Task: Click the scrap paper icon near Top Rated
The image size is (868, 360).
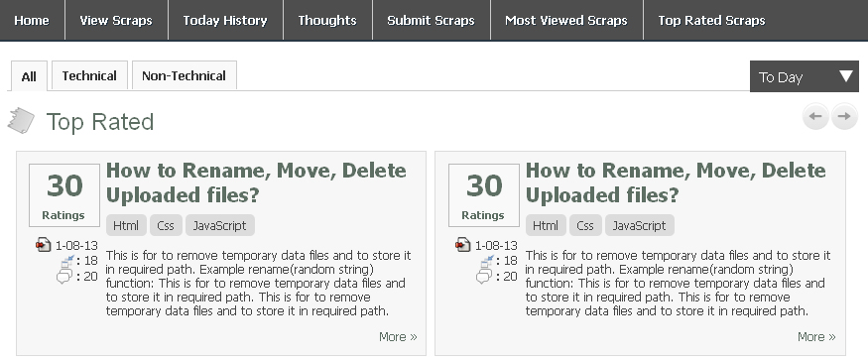Action: [21, 121]
